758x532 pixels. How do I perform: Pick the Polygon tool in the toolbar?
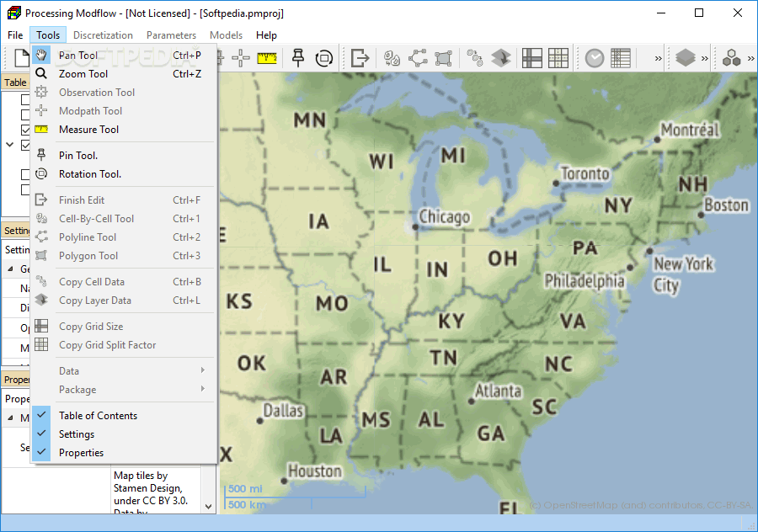[443, 58]
